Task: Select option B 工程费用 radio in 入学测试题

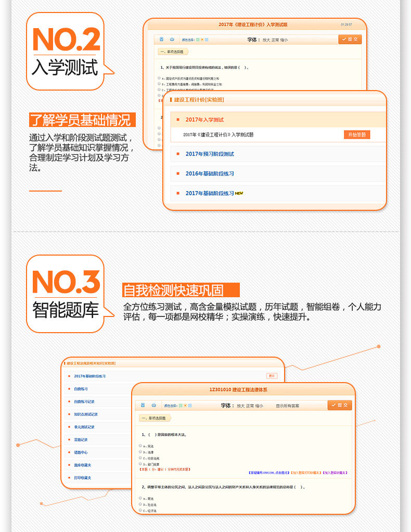Action: coord(159,84)
